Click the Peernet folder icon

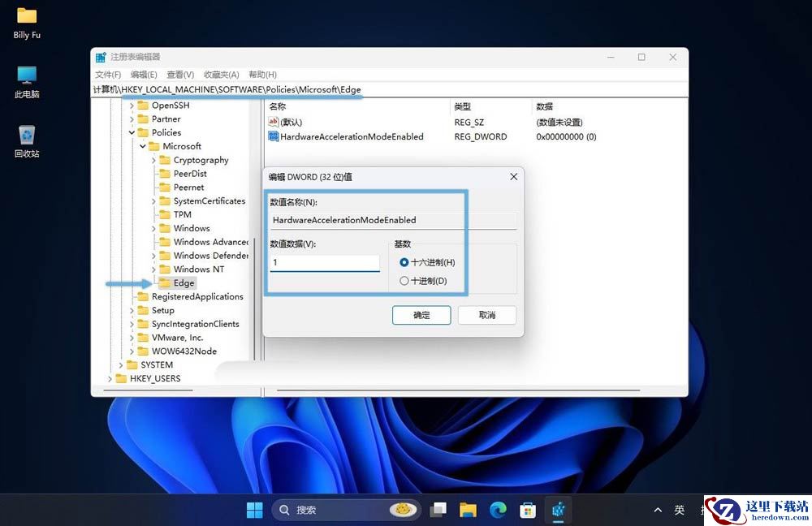pos(165,187)
